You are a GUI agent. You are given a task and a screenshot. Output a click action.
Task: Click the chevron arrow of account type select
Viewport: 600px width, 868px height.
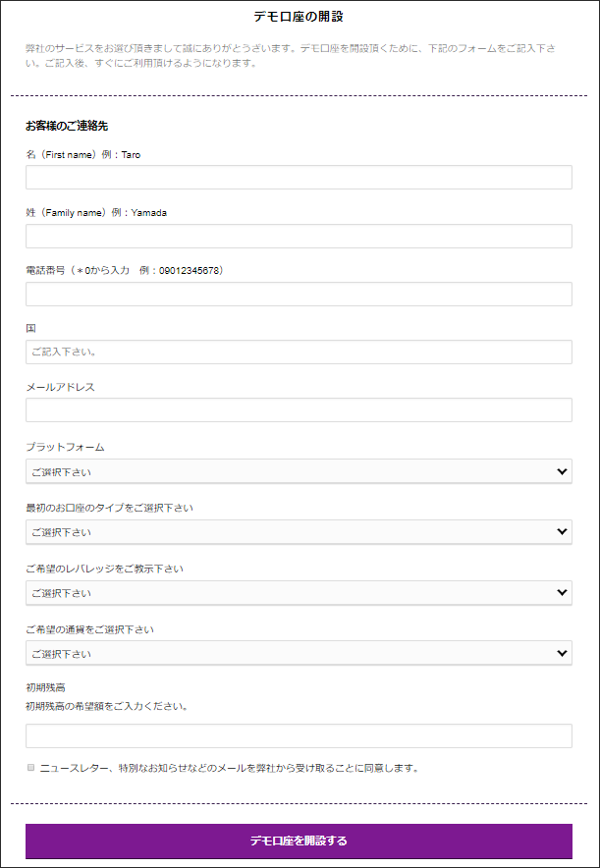tap(562, 532)
